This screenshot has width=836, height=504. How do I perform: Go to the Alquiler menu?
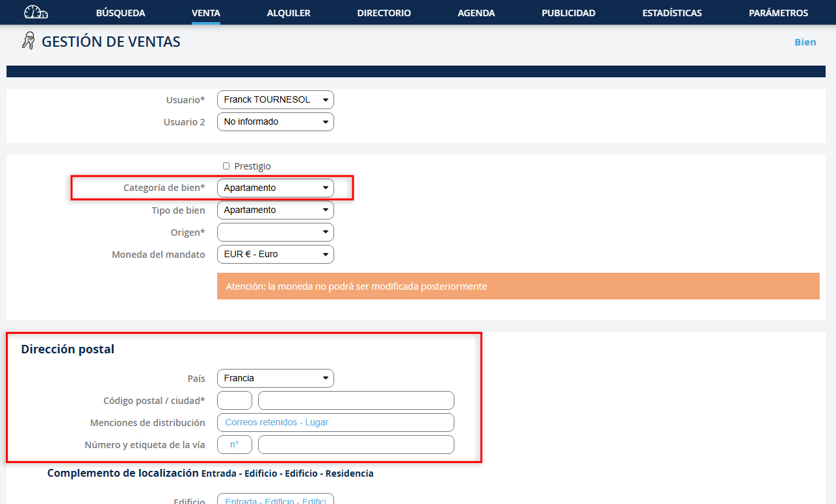click(289, 13)
